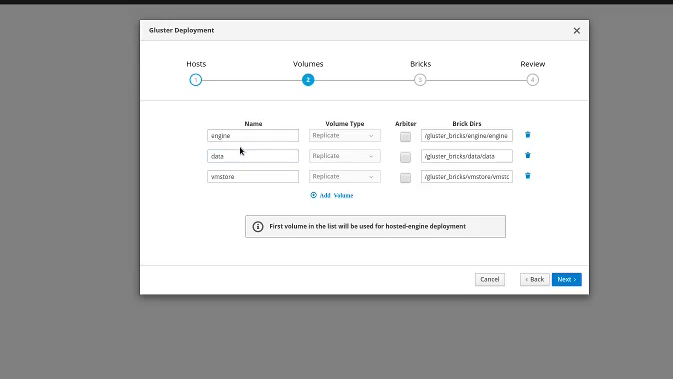Go back to the previous step
This screenshot has height=379, width=673.
tap(535, 279)
